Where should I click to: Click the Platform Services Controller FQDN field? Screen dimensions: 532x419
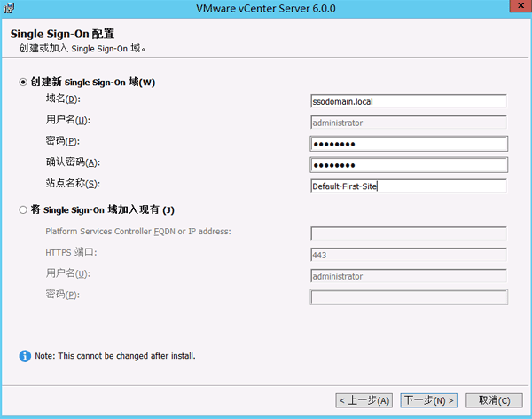pyautogui.click(x=408, y=233)
